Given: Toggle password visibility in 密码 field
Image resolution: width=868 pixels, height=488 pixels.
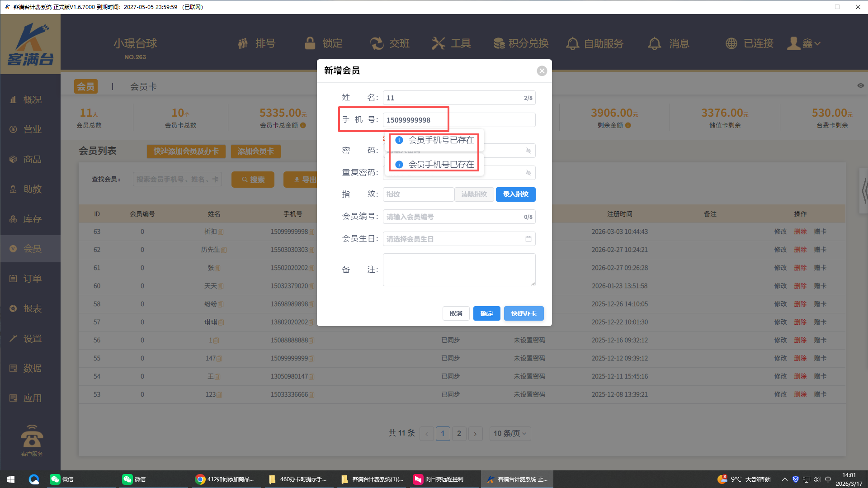Looking at the screenshot, I should 528,151.
